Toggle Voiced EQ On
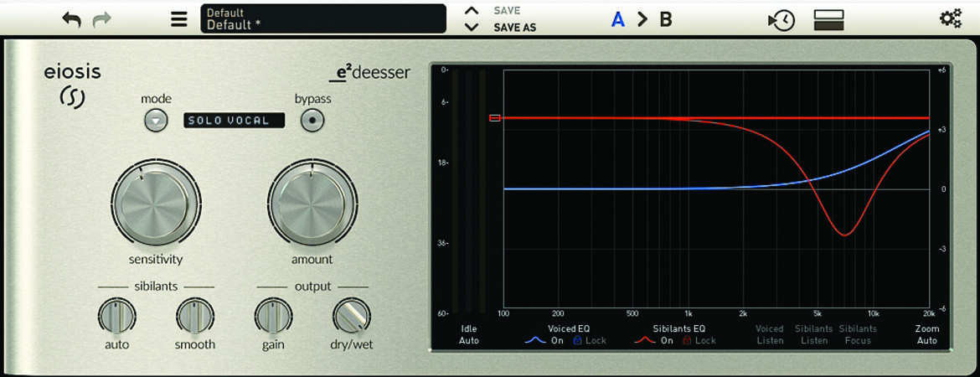Image resolution: width=980 pixels, height=377 pixels. coord(558,341)
